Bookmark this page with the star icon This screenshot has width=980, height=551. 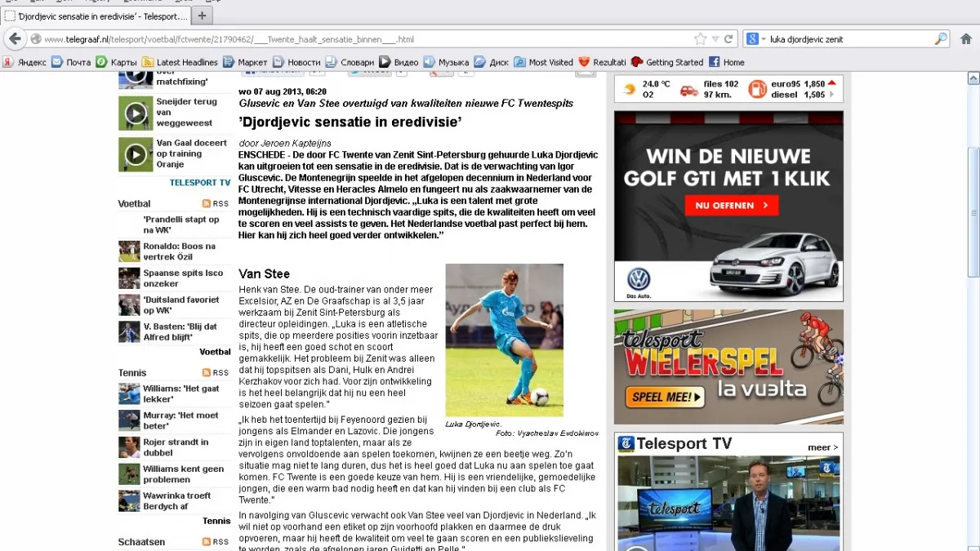700,39
